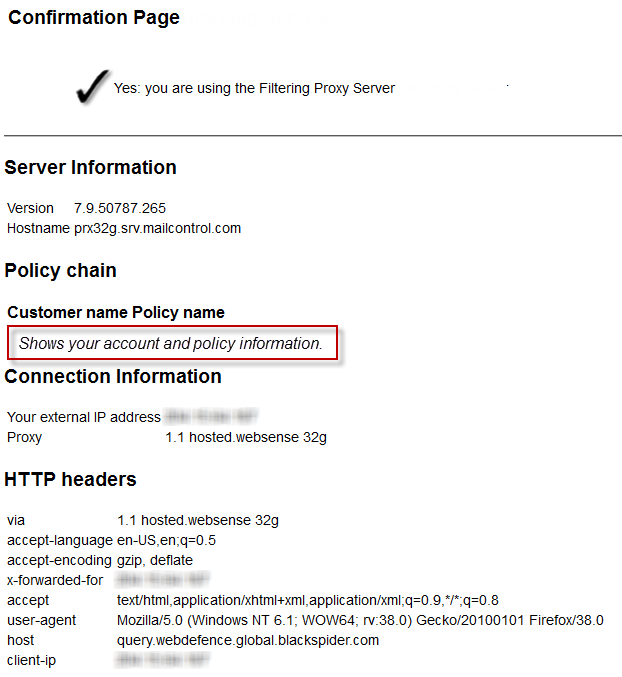This screenshot has height=677, width=622.
Task: Click the gzip, deflate encoding value
Action: pos(155,560)
